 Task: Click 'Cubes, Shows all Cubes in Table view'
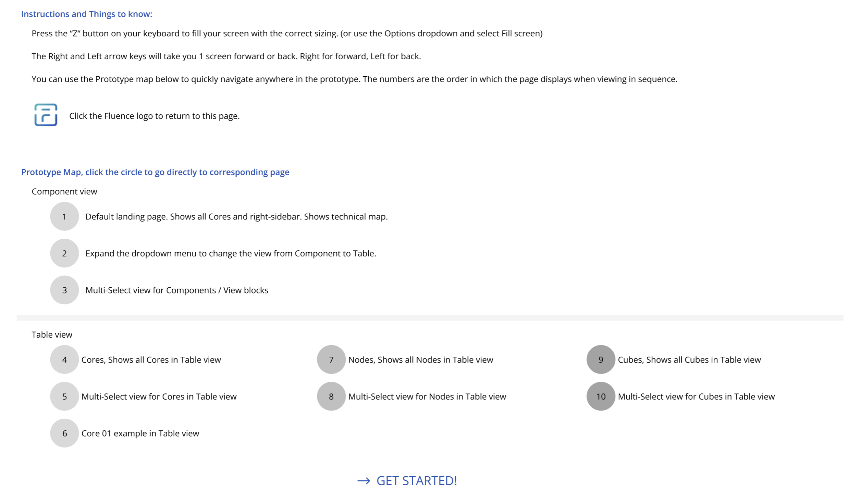point(689,360)
